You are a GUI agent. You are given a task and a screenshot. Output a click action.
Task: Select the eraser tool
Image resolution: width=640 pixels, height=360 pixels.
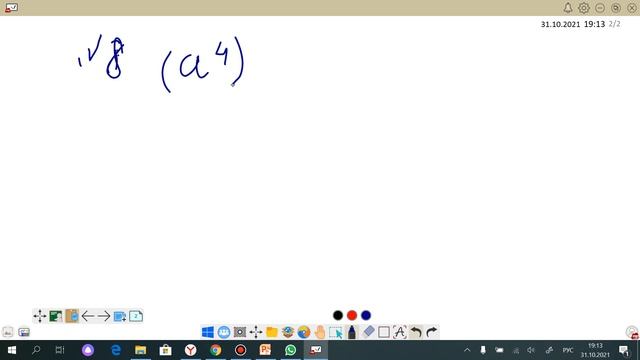[368, 332]
